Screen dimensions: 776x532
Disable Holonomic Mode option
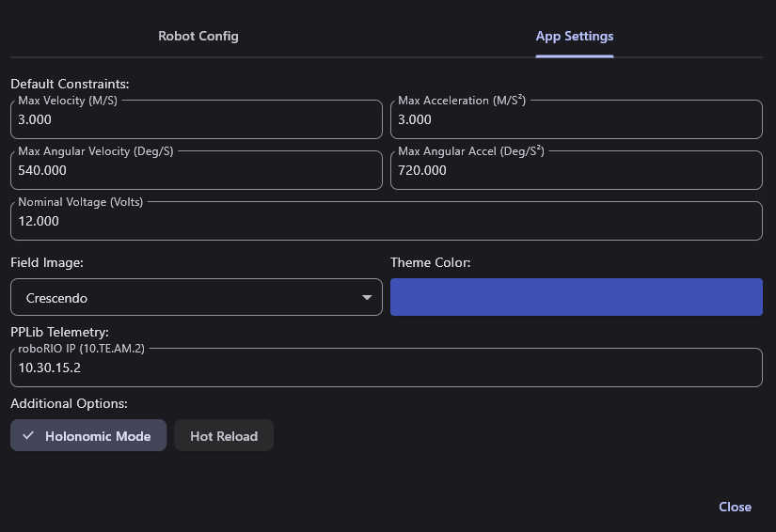click(88, 435)
